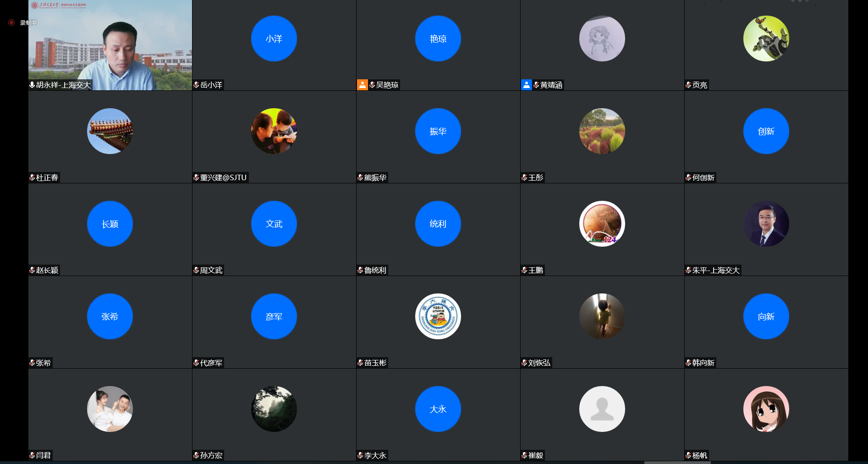Viewport: 868px width, 464px height.
Task: Click the muted mic icon beside 崔毅
Action: 524,455
